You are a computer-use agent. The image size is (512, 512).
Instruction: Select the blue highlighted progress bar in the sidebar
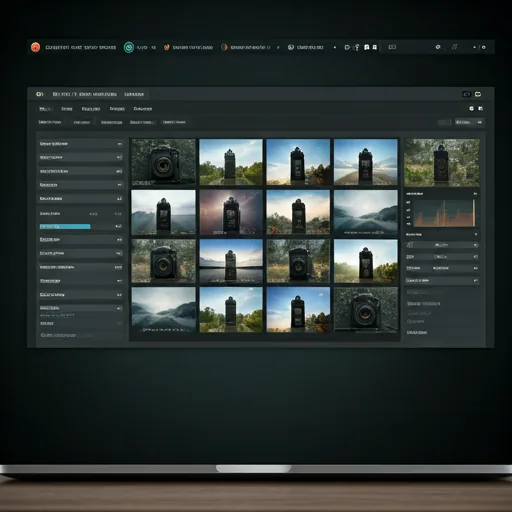click(x=65, y=226)
